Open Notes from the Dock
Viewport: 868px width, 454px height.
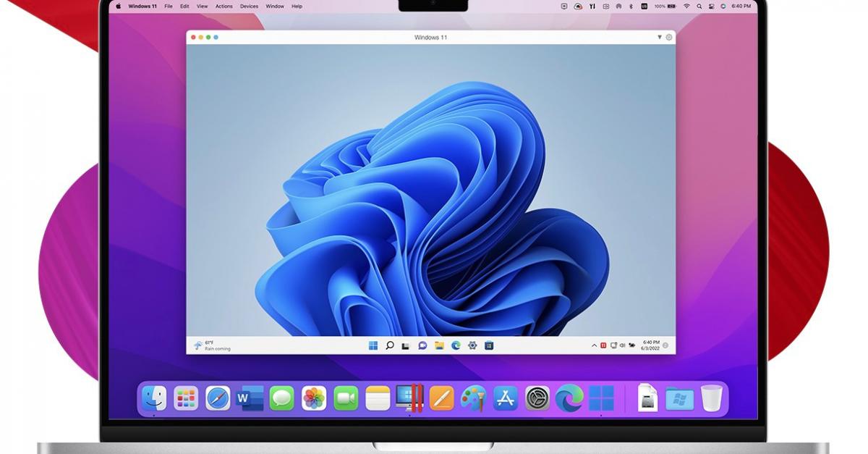click(x=378, y=398)
